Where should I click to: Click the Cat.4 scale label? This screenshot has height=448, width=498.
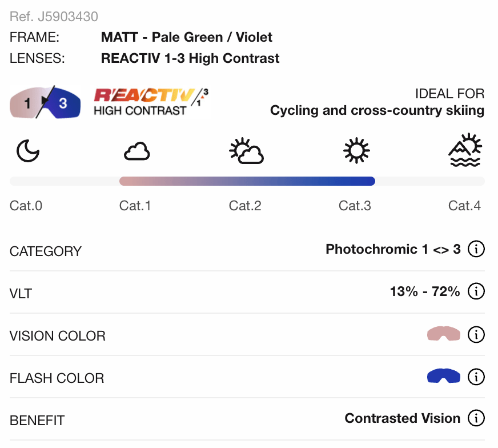pyautogui.click(x=464, y=206)
